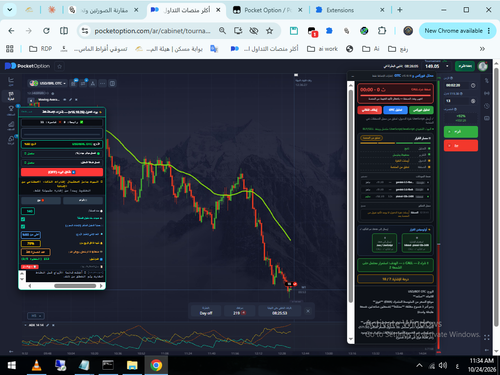Open a new Chrome tab
This screenshot has width=500, height=375.
400,10
